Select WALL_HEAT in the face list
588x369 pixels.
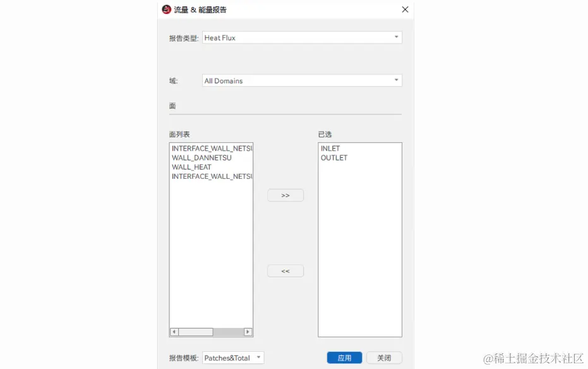191,167
